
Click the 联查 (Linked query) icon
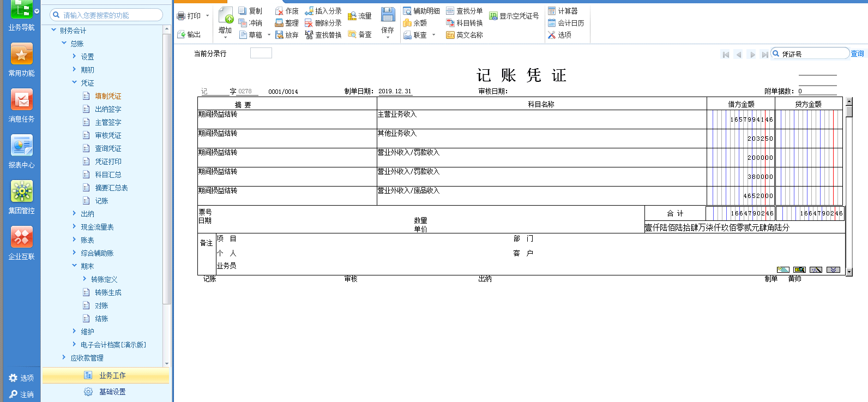pos(407,35)
